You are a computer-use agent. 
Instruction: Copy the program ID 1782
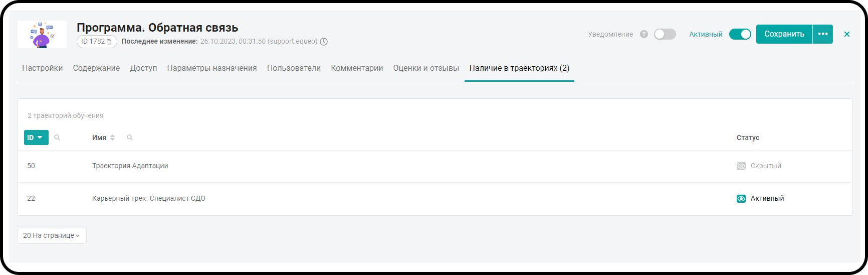(109, 42)
